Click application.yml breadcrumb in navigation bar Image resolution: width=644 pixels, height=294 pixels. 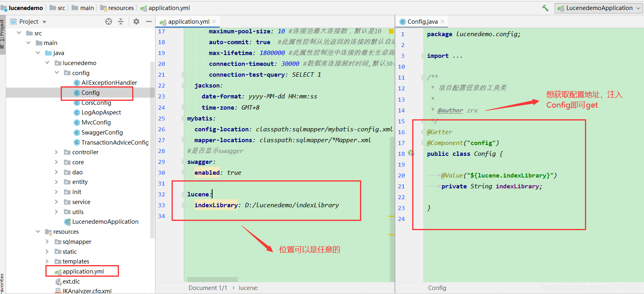[165, 8]
